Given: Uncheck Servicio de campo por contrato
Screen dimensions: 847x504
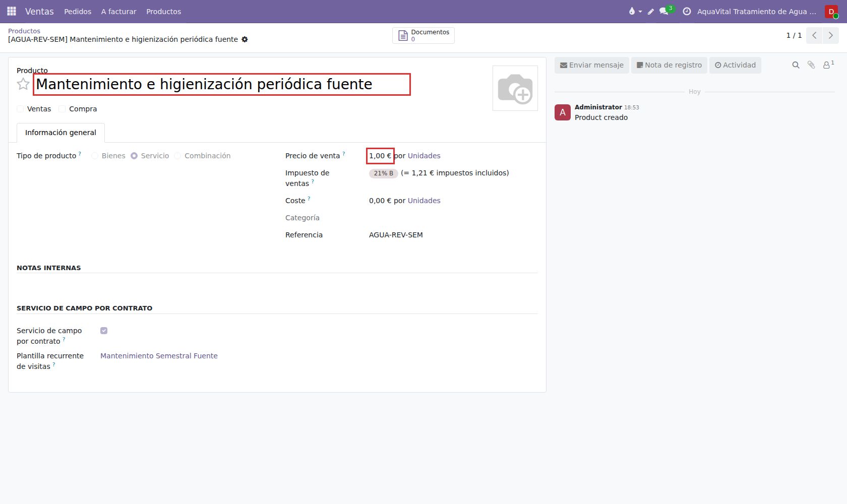Looking at the screenshot, I should pos(104,331).
